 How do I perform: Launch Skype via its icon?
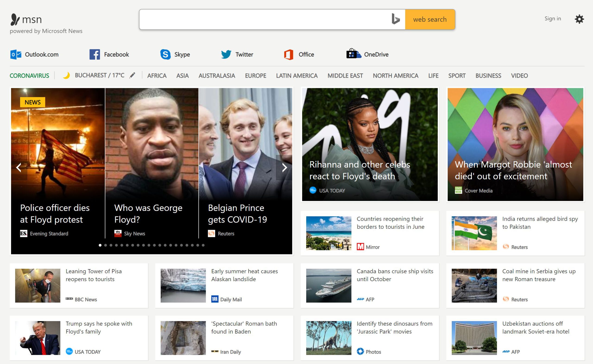166,54
